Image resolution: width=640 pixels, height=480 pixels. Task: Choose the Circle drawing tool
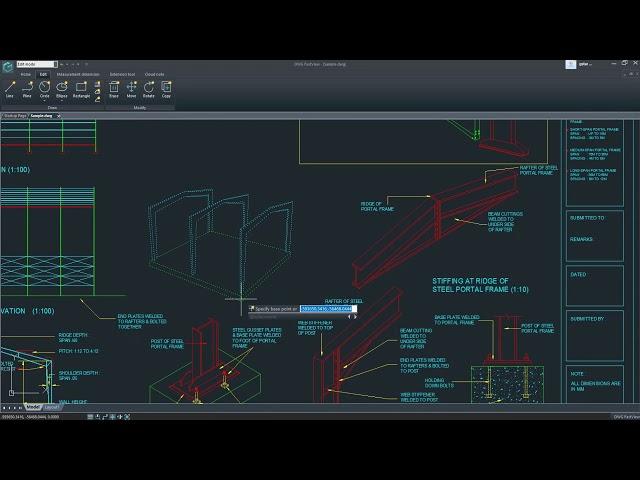[44, 89]
